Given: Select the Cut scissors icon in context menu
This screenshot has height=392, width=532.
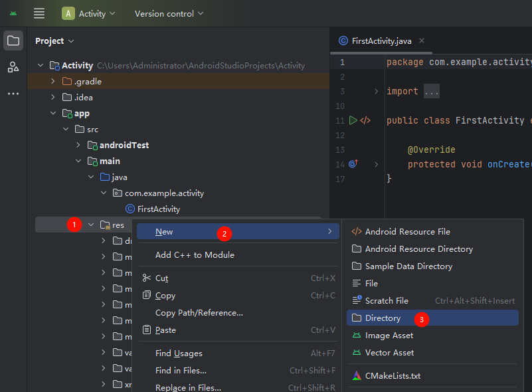Looking at the screenshot, I should (147, 278).
